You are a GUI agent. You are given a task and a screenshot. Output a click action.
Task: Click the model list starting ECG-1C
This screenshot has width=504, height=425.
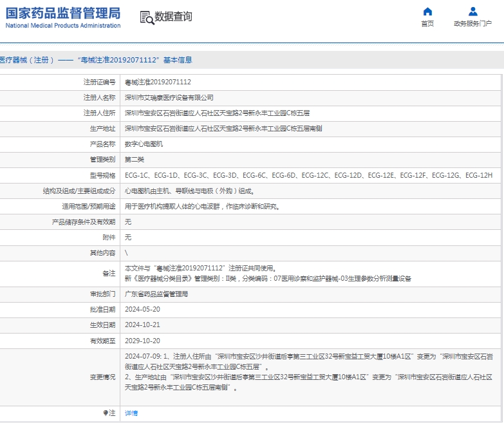(308, 175)
